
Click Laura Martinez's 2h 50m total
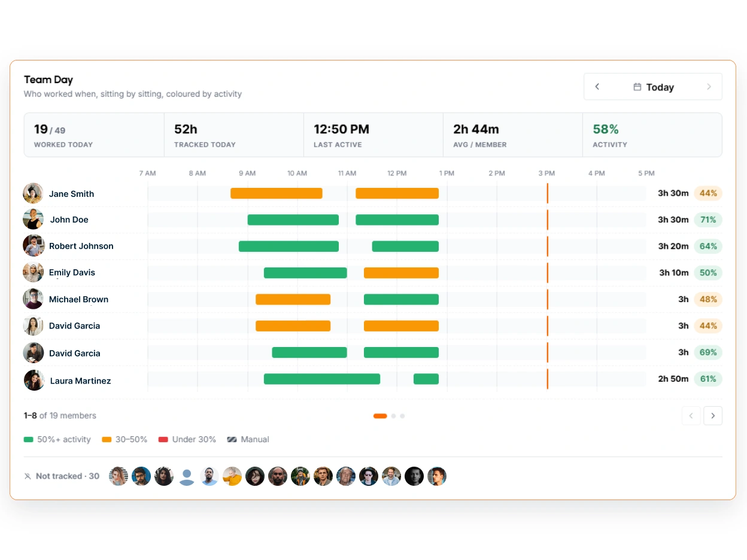[x=673, y=379]
